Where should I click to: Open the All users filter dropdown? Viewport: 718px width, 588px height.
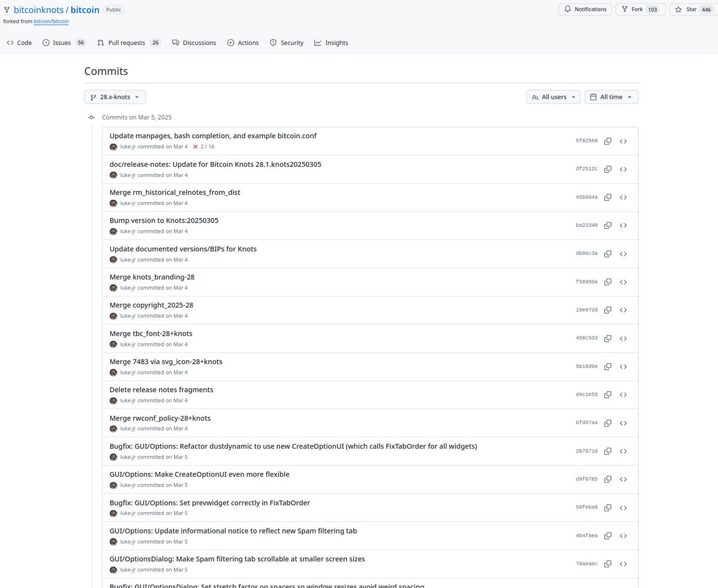coord(553,97)
